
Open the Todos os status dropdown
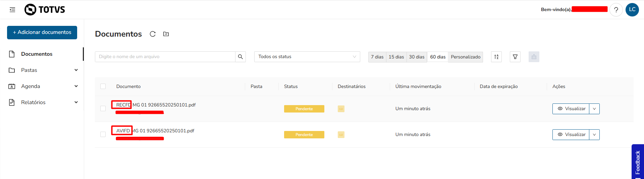point(307,57)
